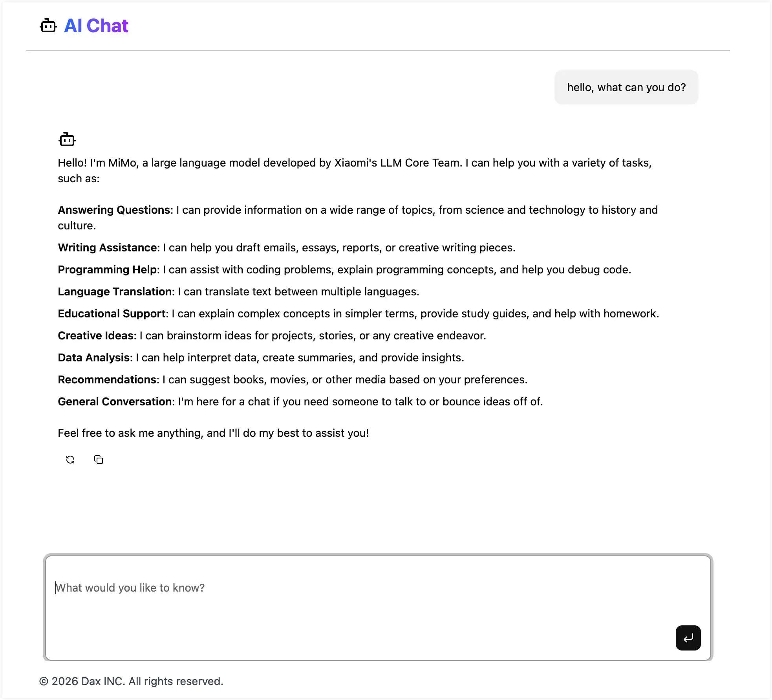Image resolution: width=772 pixels, height=700 pixels.
Task: Send the message with the enter-arrow button
Action: tap(688, 638)
